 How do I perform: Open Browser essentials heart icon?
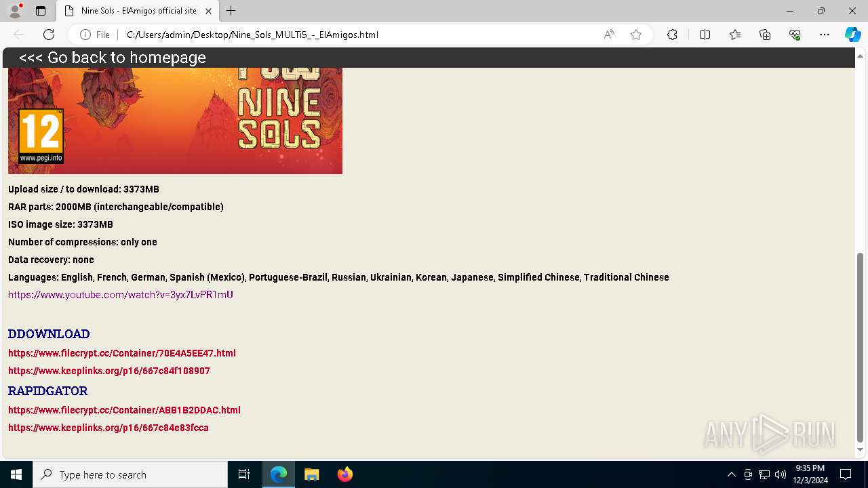[x=795, y=35]
